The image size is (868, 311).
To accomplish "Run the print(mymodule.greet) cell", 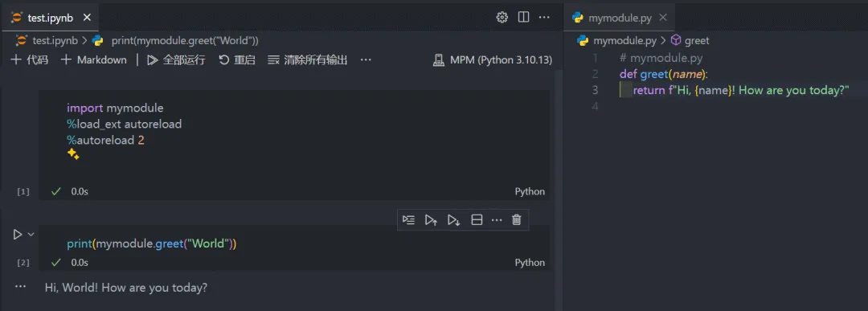I will click(17, 235).
